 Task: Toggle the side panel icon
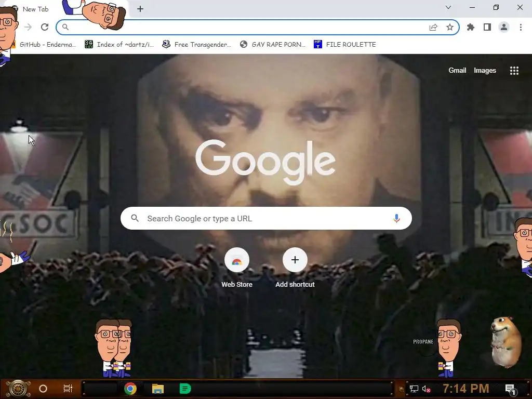pyautogui.click(x=487, y=27)
